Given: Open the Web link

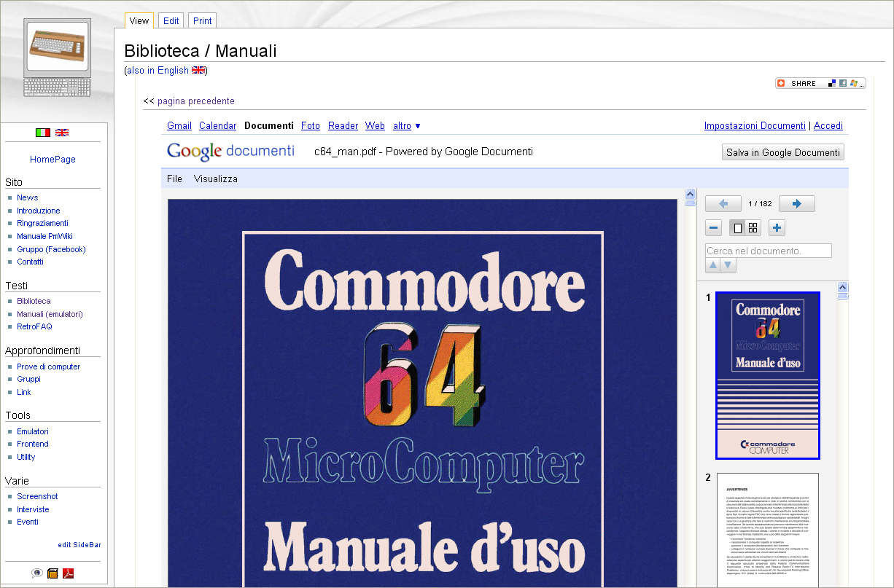Looking at the screenshot, I should [x=376, y=126].
